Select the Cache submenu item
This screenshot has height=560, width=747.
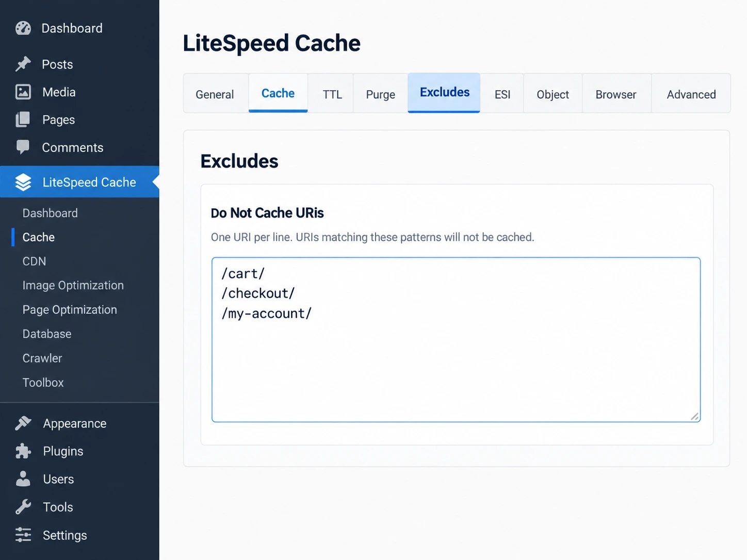tap(39, 237)
